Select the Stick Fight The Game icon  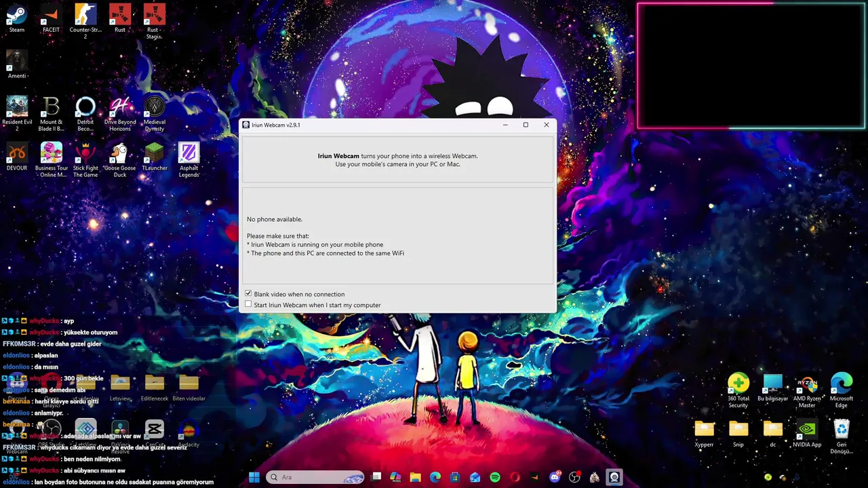pyautogui.click(x=85, y=160)
